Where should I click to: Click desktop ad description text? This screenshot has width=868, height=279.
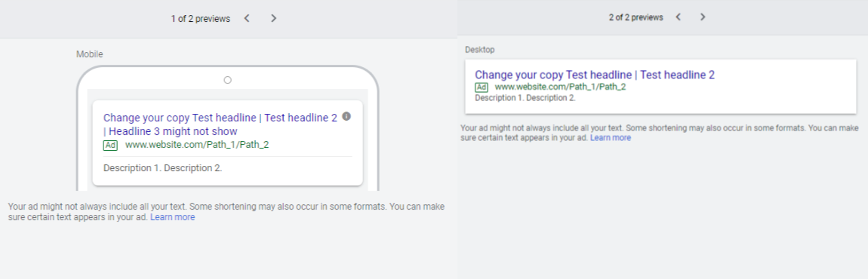(x=525, y=98)
